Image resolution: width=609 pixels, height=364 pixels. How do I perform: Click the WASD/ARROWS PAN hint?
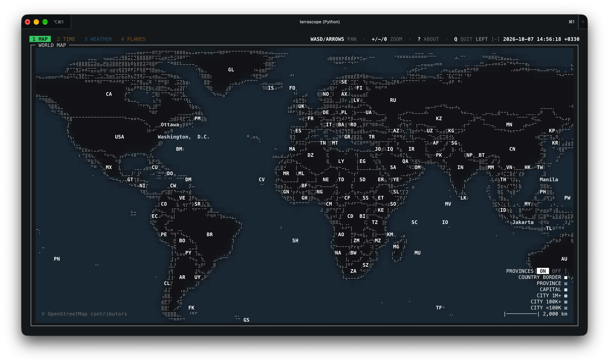pyautogui.click(x=333, y=39)
